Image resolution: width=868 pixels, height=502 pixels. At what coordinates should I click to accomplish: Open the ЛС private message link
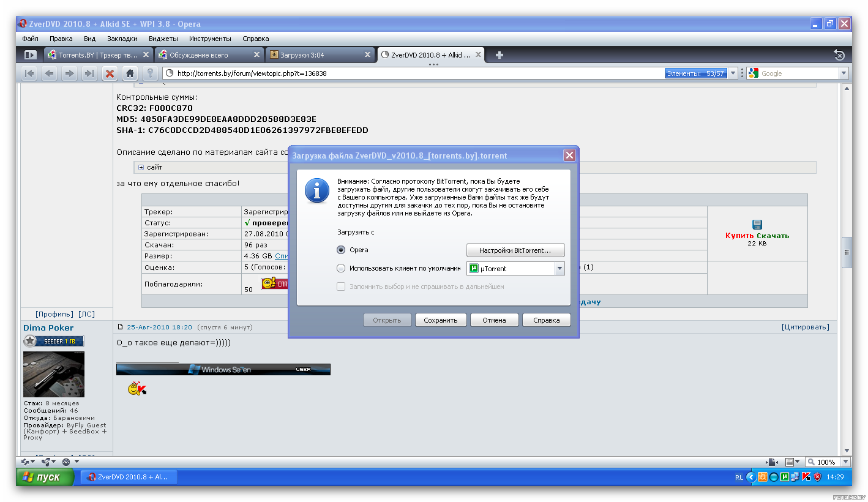pyautogui.click(x=87, y=313)
